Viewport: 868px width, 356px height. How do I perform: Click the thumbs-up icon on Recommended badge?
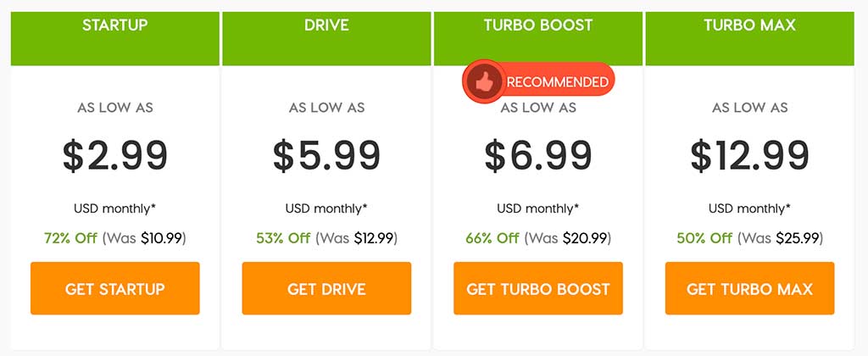click(483, 82)
